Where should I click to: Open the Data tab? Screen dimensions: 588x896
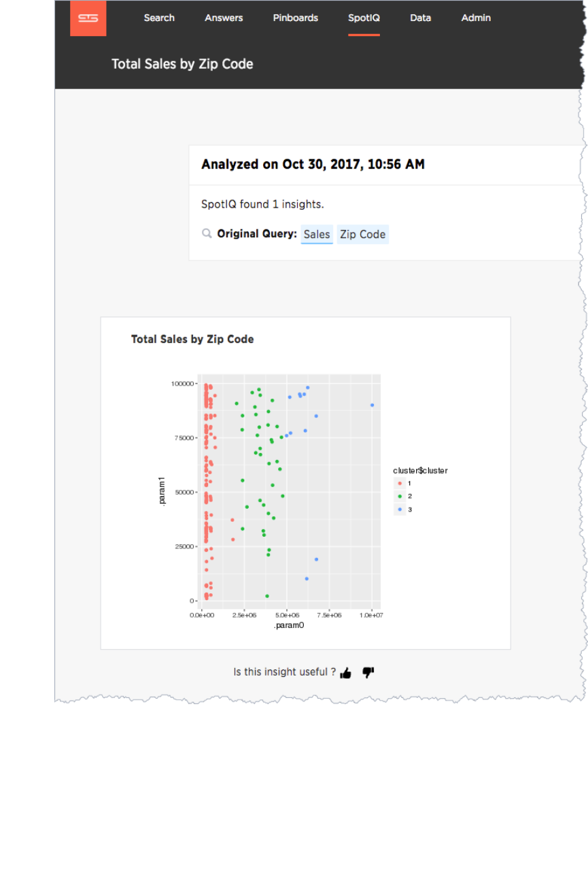421,18
